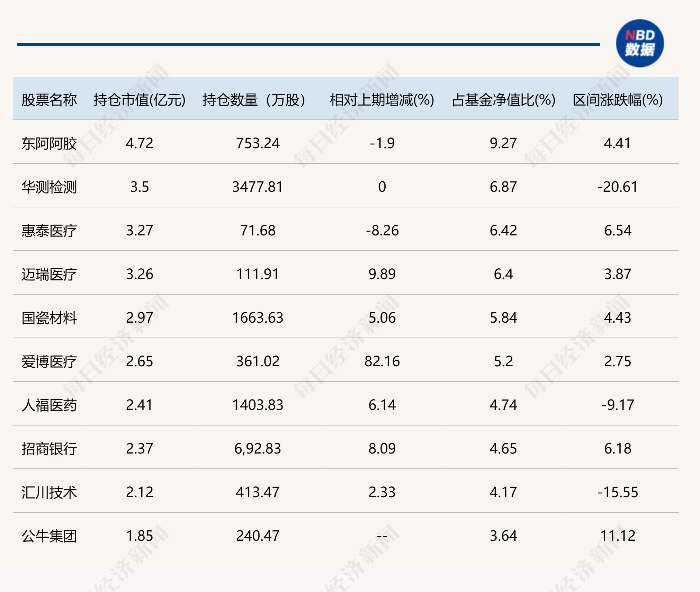Click the 占基金净值比(%) column header
Screen dimensions: 700x592
[x=504, y=100]
